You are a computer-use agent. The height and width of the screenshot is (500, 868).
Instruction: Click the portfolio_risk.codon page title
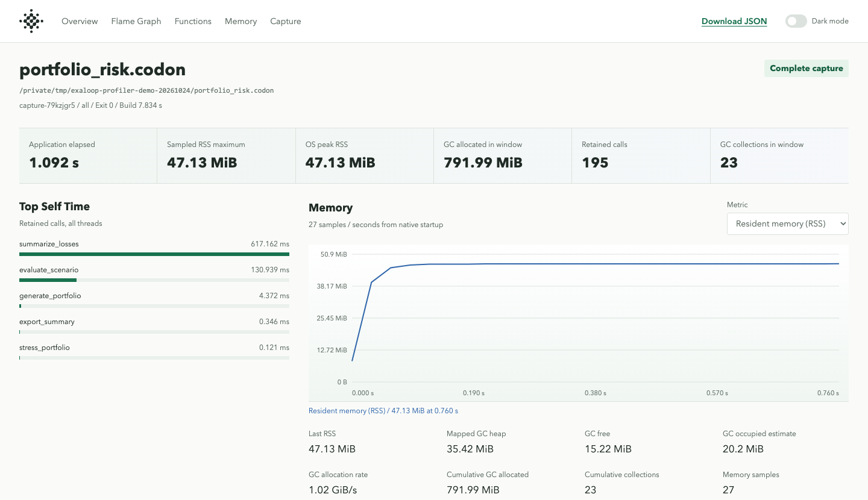pos(102,70)
